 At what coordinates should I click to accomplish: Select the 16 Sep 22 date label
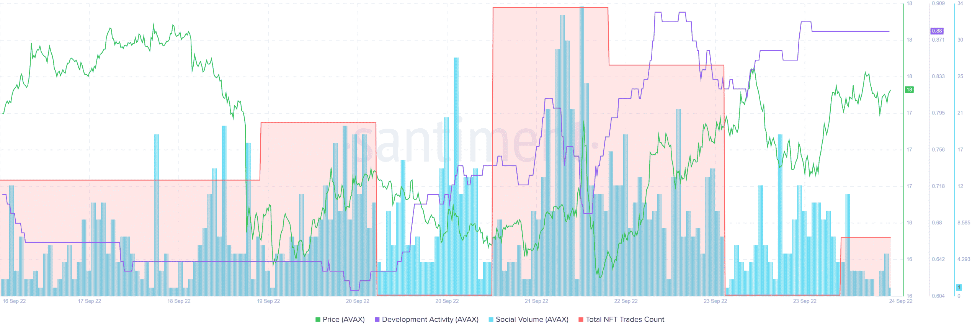[14, 301]
